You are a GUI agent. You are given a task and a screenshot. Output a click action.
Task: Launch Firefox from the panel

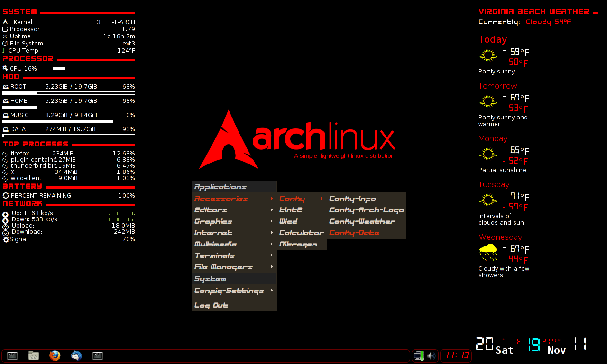point(55,355)
